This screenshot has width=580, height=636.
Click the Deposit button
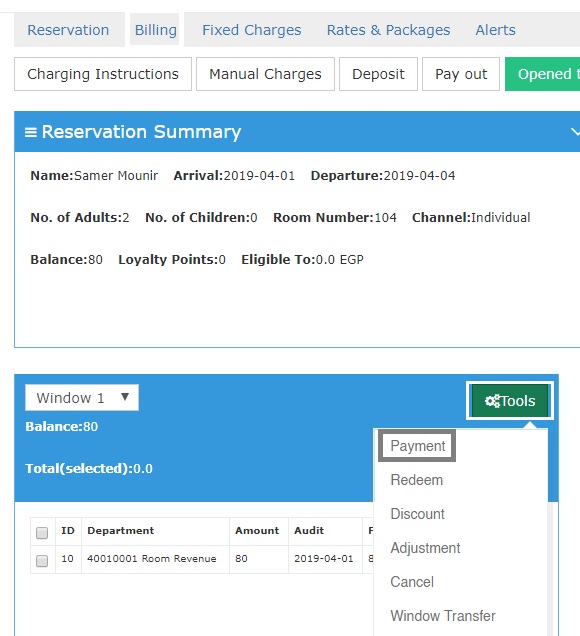(x=378, y=74)
